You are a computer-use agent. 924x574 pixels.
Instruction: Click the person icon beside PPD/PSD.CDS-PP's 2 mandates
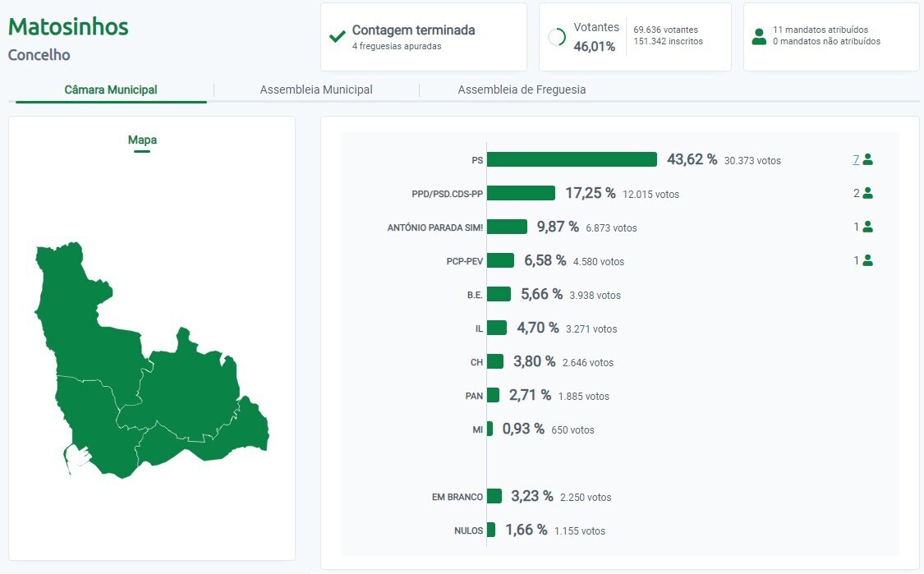[868, 193]
